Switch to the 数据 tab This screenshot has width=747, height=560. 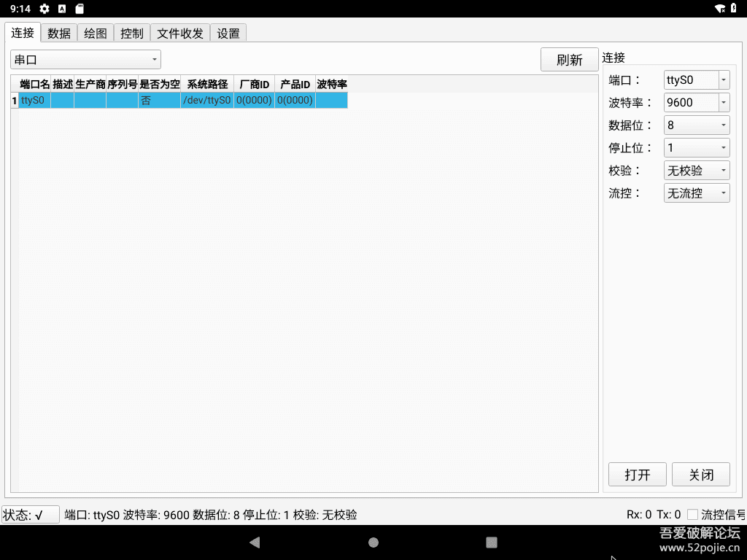(x=58, y=33)
